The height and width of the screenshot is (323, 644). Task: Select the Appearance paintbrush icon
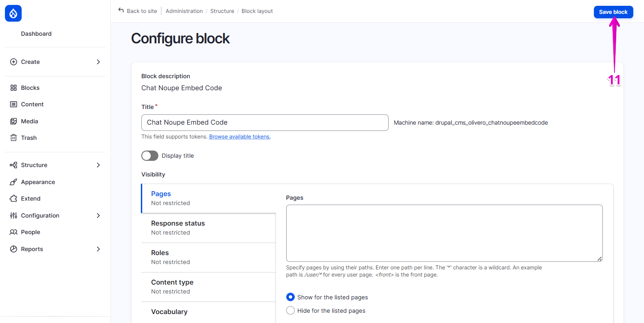click(x=13, y=182)
